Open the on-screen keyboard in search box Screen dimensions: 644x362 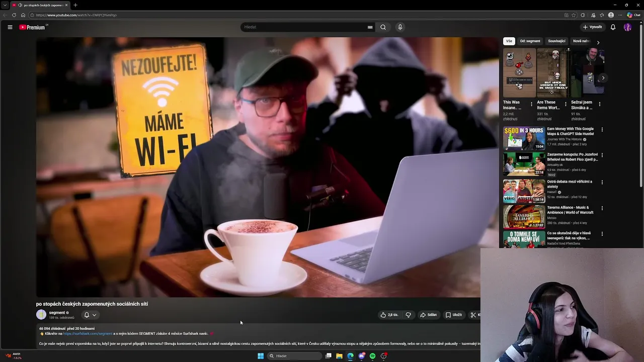click(370, 27)
